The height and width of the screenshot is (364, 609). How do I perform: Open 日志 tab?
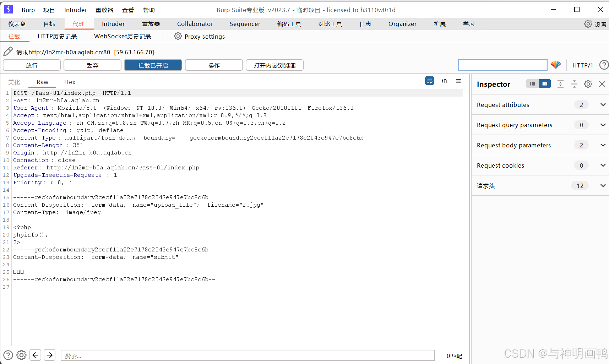[x=365, y=24]
